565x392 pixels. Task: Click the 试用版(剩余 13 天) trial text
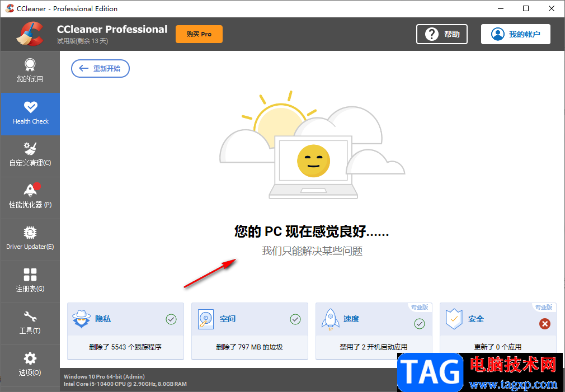[83, 41]
